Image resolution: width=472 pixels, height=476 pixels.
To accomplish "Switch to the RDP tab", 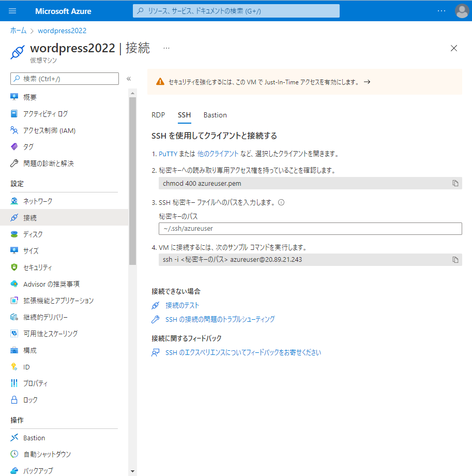I will [158, 115].
